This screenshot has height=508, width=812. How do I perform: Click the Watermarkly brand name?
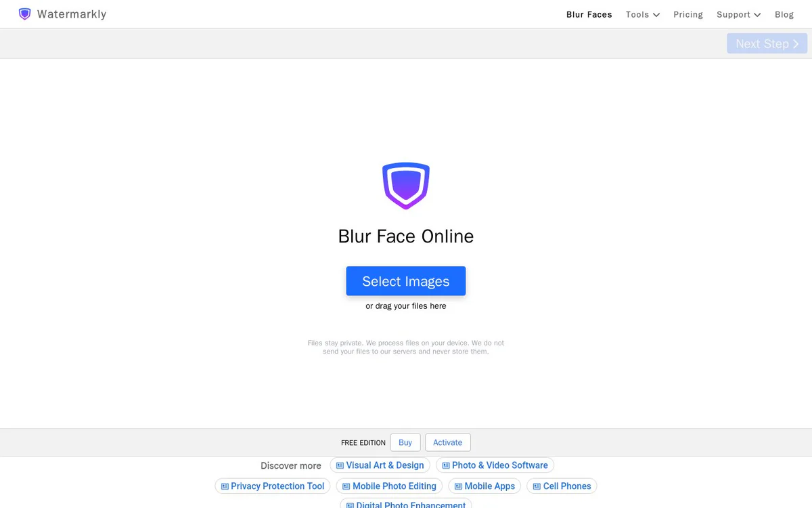click(x=72, y=14)
